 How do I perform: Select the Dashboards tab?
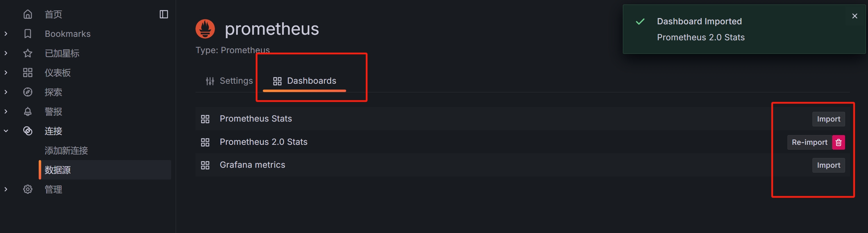pyautogui.click(x=304, y=81)
